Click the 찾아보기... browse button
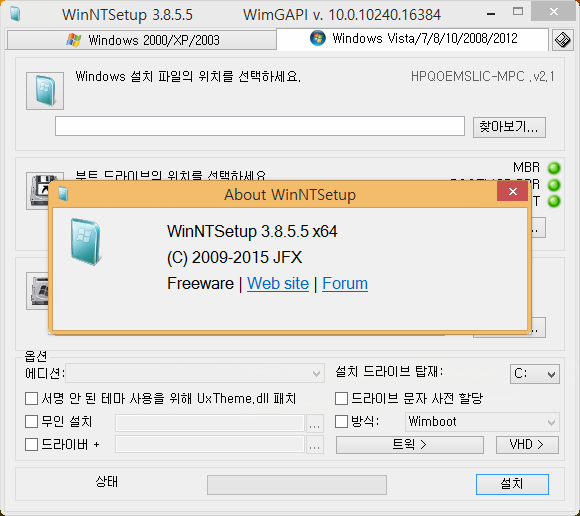 tap(509, 127)
